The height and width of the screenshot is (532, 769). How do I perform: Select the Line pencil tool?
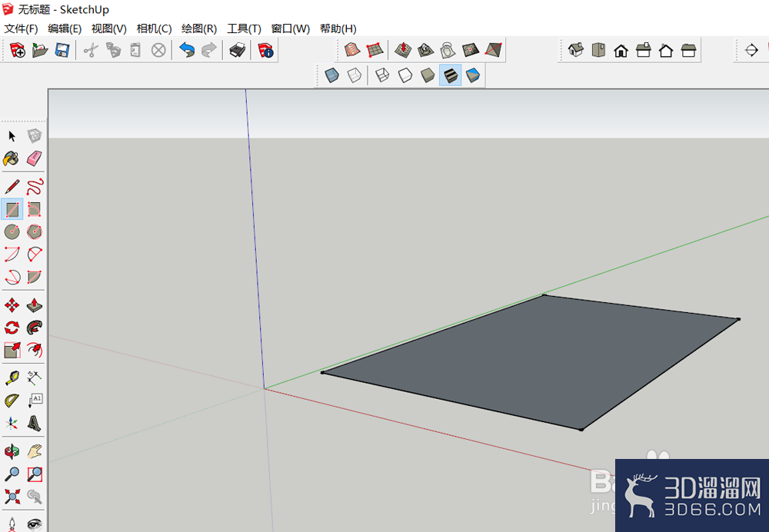coord(12,187)
